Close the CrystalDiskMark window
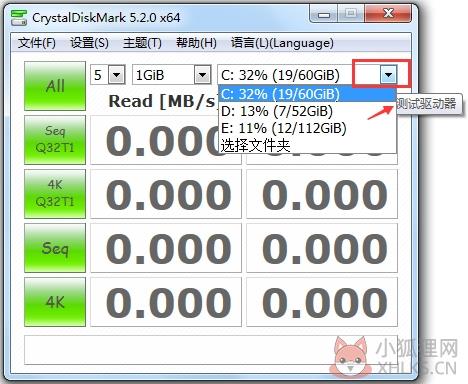The image size is (468, 384). tap(388, 14)
